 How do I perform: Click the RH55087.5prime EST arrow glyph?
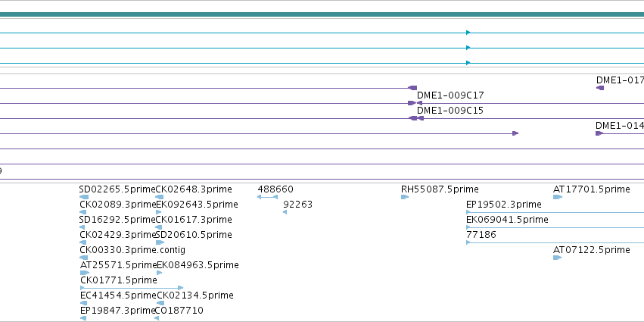coord(405,197)
